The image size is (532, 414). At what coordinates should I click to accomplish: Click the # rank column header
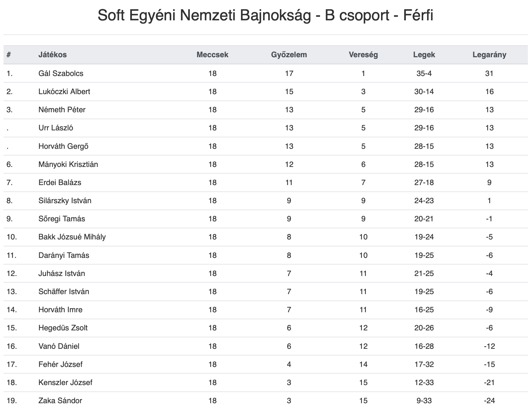9,55
